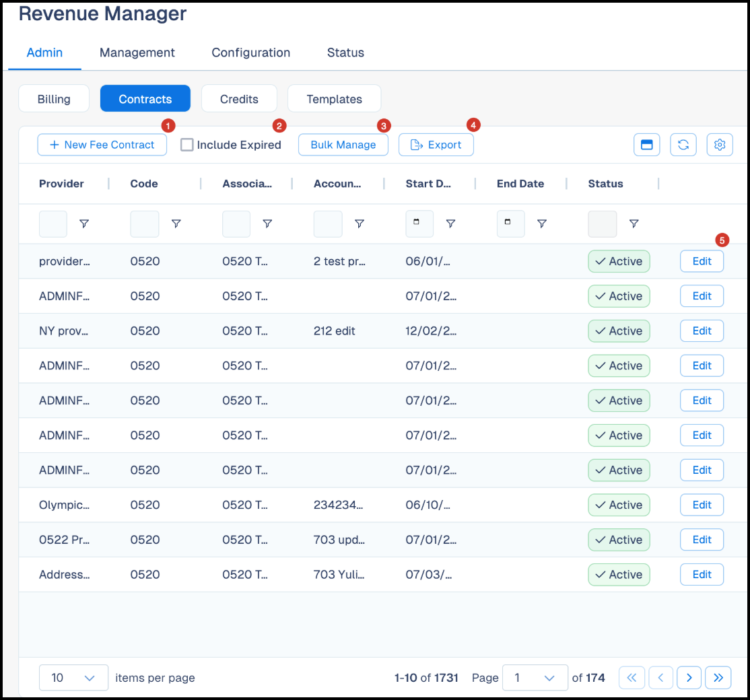750x700 pixels.
Task: Click Edit for the Olympic provider row
Action: coord(702,505)
